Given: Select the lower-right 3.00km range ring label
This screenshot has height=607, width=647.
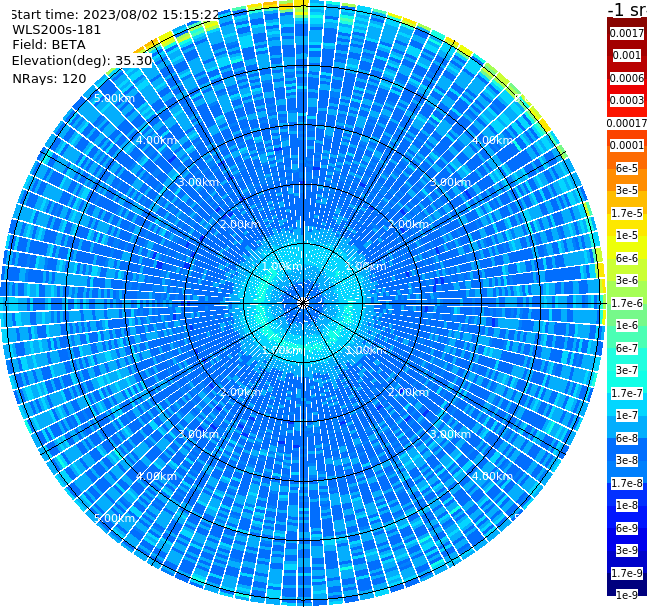Looking at the screenshot, I should point(450,434).
